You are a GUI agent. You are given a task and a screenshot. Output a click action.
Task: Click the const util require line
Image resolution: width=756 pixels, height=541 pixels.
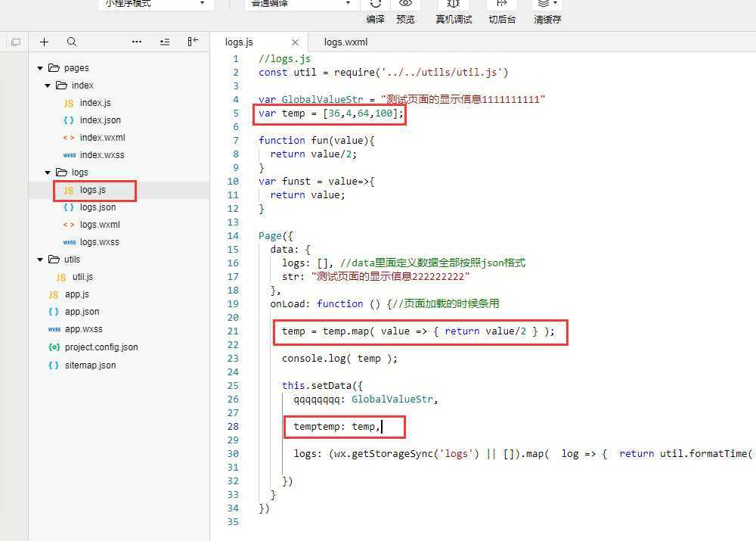tap(383, 73)
